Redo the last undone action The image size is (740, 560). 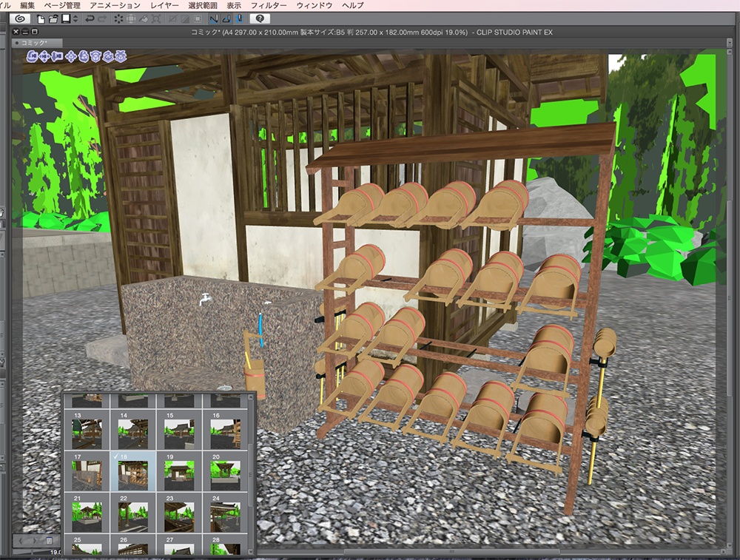coord(102,19)
